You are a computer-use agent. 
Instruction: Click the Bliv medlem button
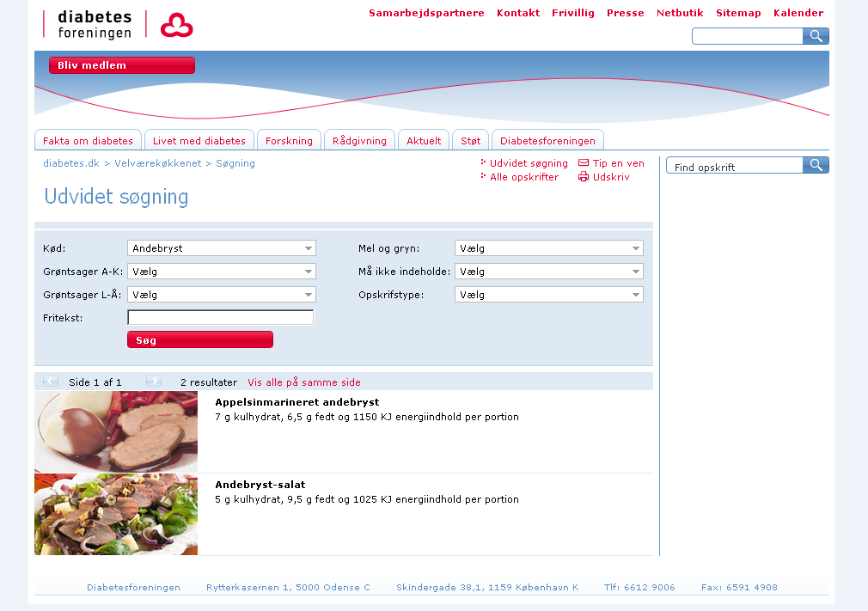122,65
